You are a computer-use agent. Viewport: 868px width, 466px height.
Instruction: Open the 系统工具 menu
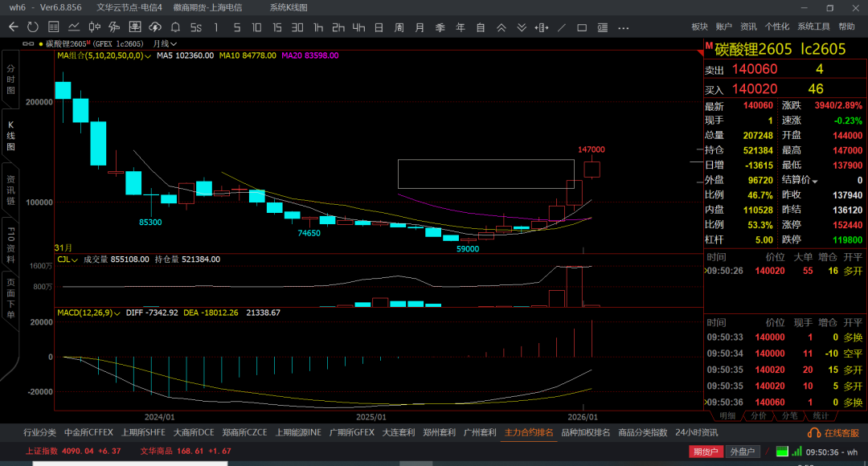(813, 27)
